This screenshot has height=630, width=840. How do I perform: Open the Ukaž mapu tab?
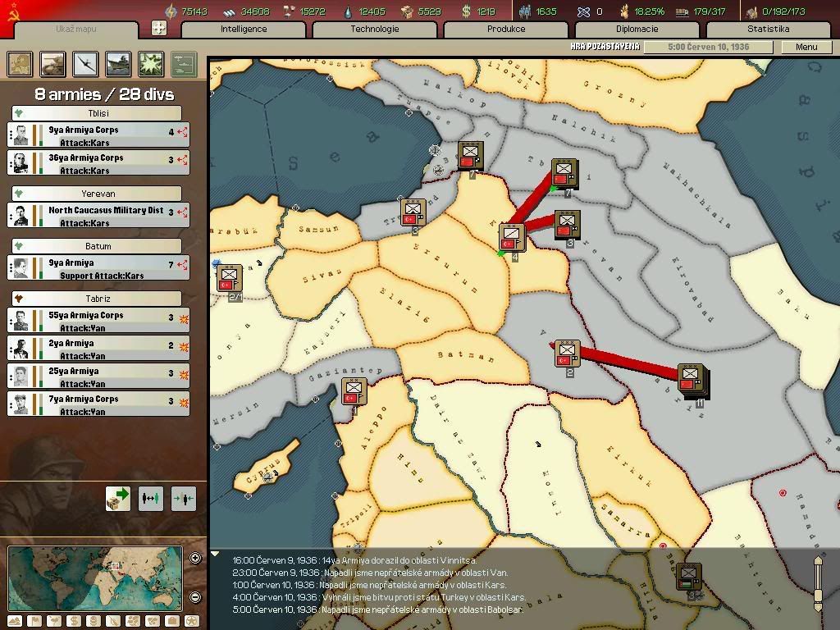tap(76, 30)
